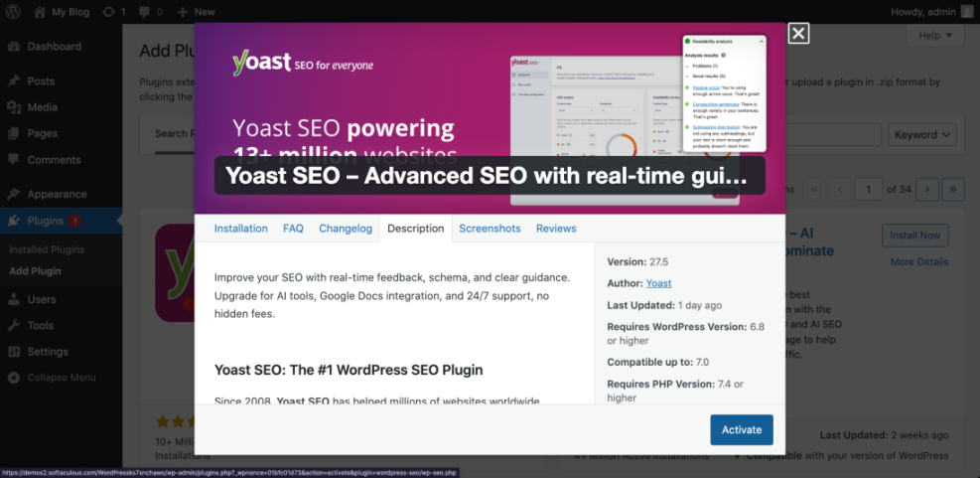Click the Plugins plug icon
Image resolution: width=980 pixels, height=478 pixels.
coord(14,221)
